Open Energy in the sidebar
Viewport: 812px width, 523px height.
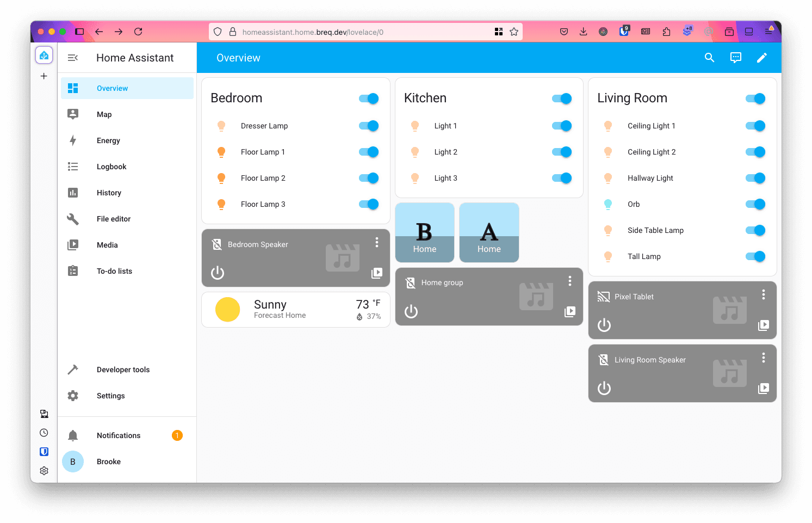point(108,140)
